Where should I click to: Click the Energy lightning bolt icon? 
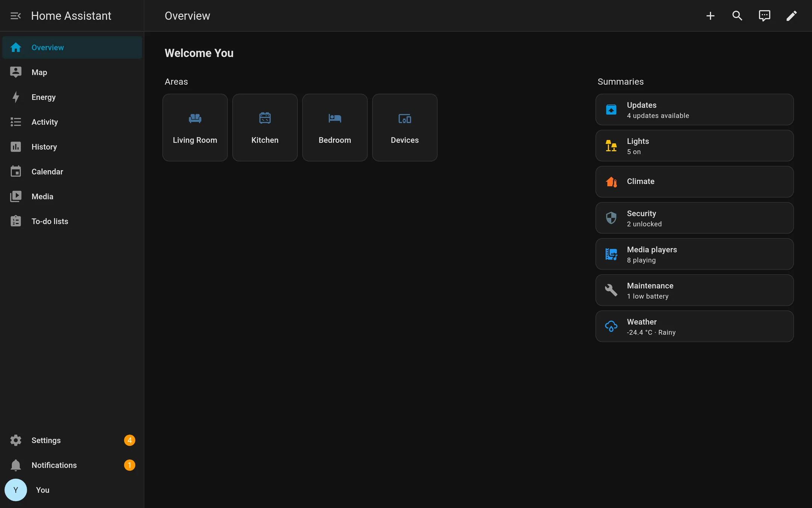(15, 97)
